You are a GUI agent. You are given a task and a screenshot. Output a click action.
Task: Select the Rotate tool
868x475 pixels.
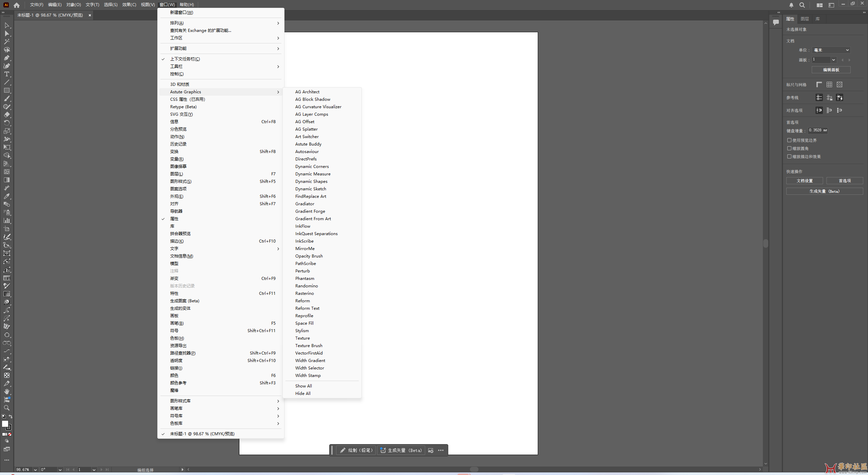(7, 123)
